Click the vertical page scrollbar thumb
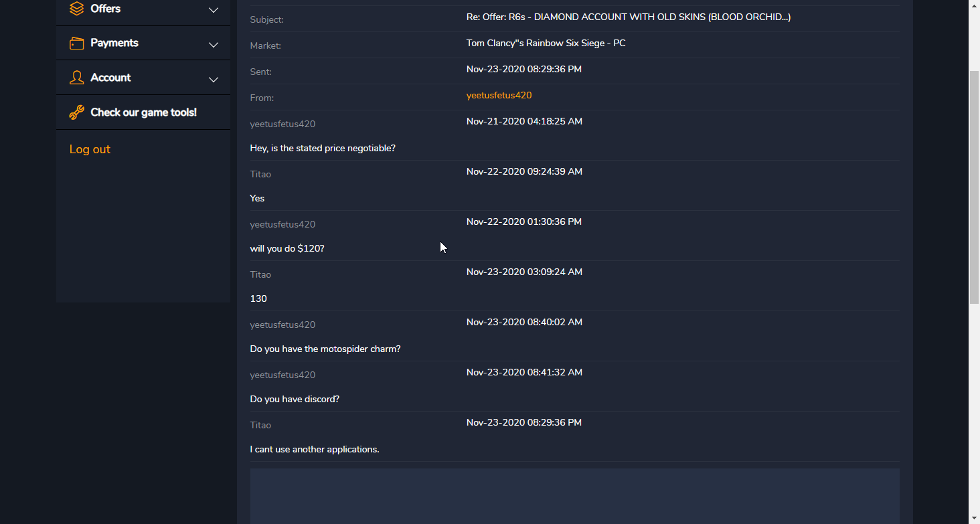The height and width of the screenshot is (524, 980). point(974,187)
